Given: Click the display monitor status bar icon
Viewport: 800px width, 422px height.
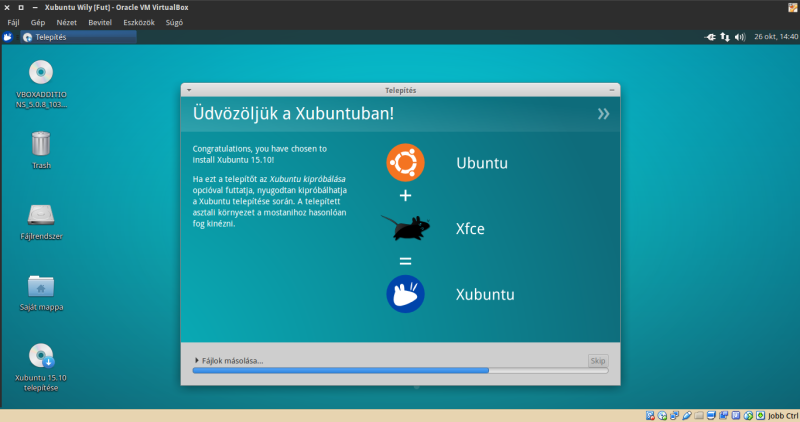Looking at the screenshot, I should (711, 415).
